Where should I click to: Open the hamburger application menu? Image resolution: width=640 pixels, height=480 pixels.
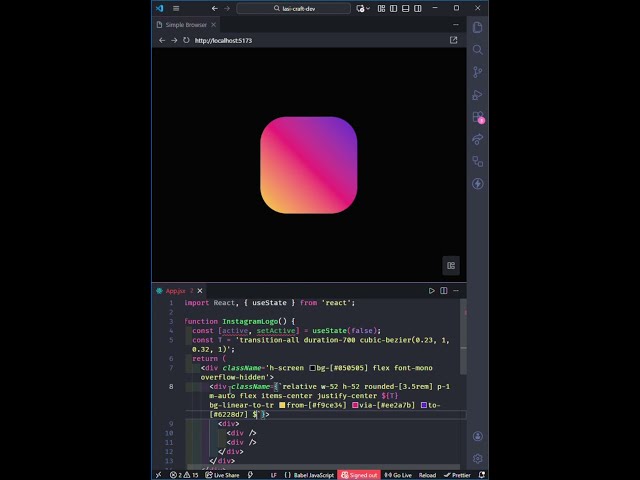(176, 8)
